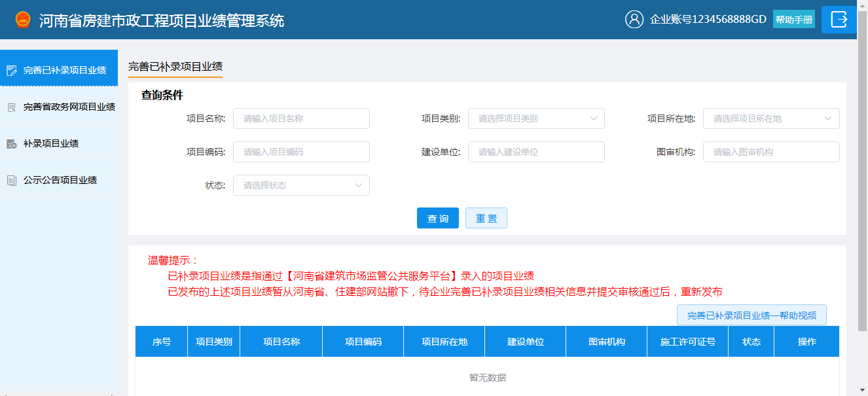The image size is (868, 396).
Task: Expand the 项目所在地 dropdown
Action: pyautogui.click(x=770, y=118)
